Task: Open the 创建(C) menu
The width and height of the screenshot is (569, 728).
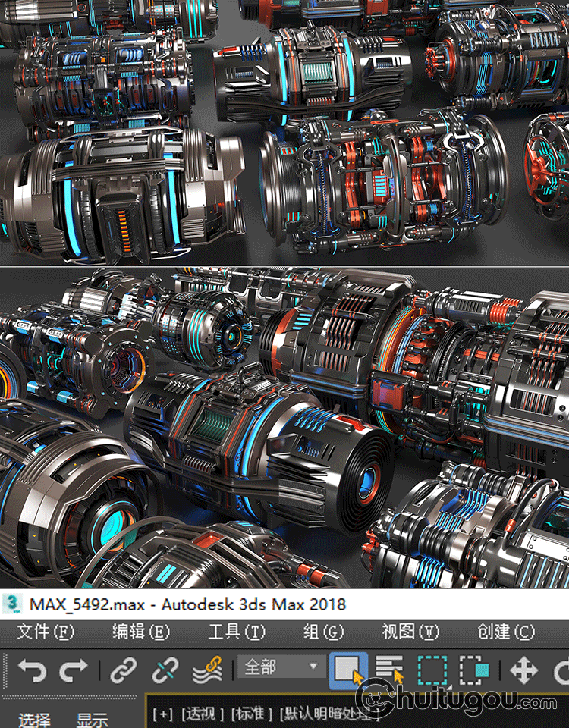Action: tap(506, 632)
